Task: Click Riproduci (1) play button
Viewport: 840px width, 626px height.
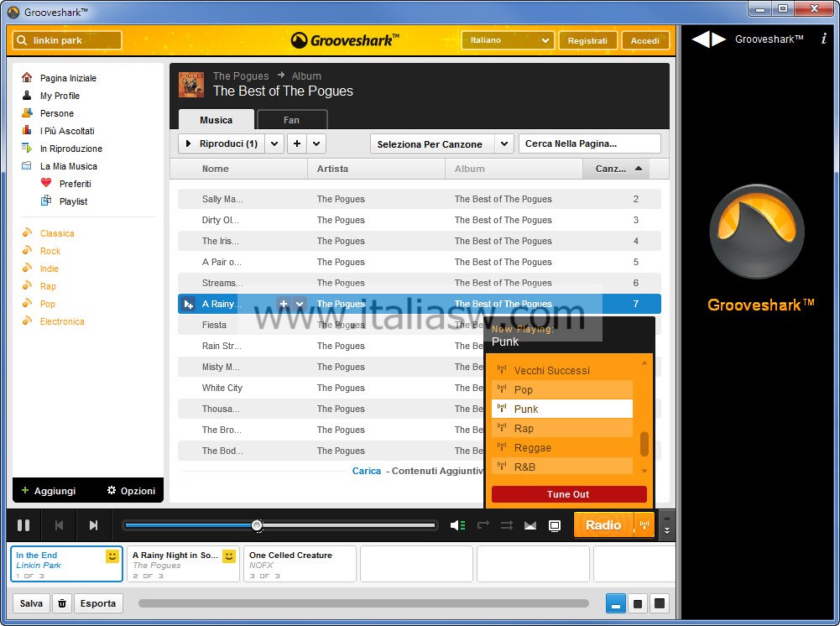Action: pyautogui.click(x=222, y=143)
